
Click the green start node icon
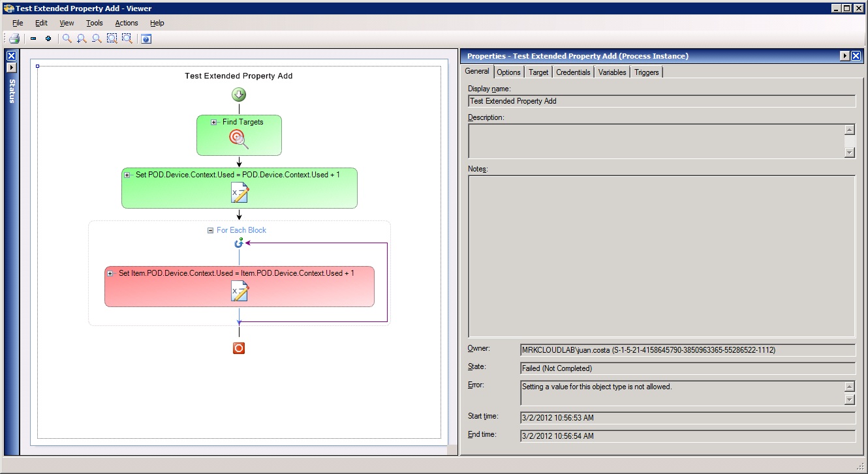(x=239, y=95)
